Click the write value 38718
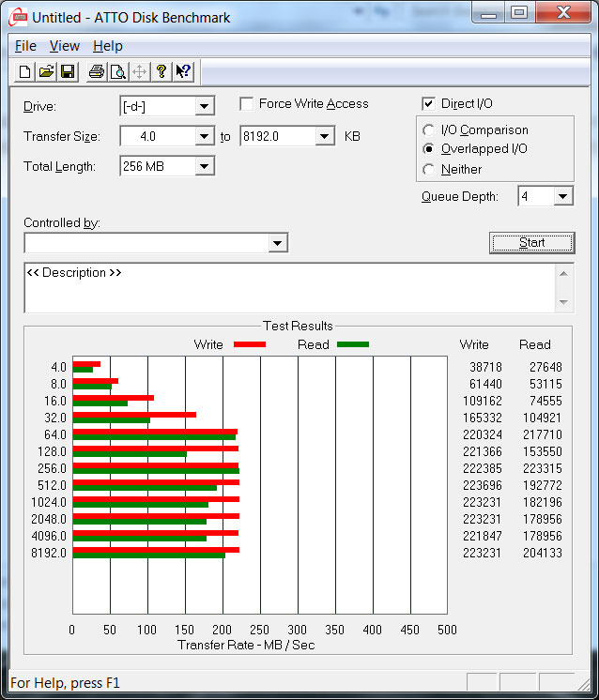Viewport: 599px width, 700px height. (x=485, y=367)
